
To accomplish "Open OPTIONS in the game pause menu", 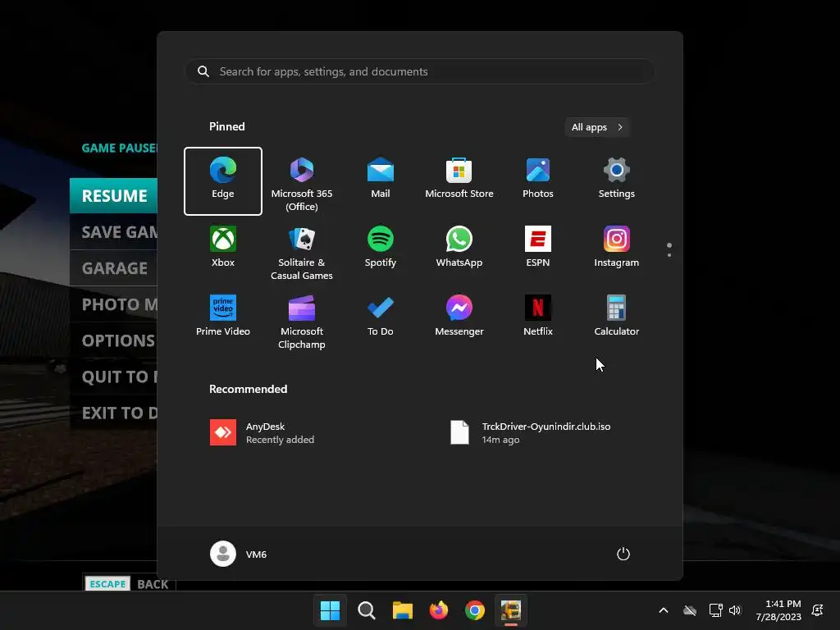I will click(x=113, y=340).
